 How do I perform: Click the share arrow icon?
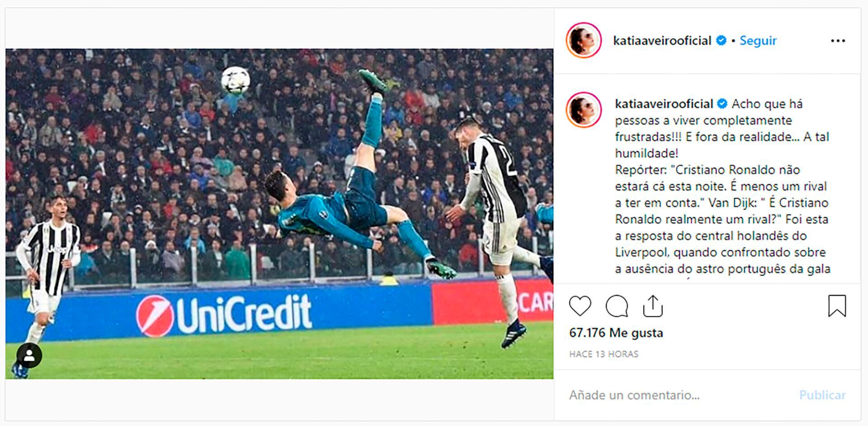tap(653, 306)
